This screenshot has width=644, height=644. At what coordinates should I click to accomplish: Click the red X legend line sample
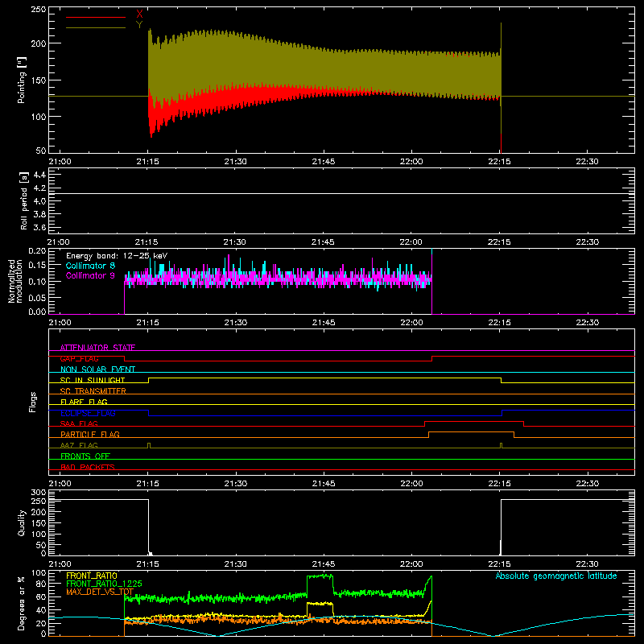[96, 17]
